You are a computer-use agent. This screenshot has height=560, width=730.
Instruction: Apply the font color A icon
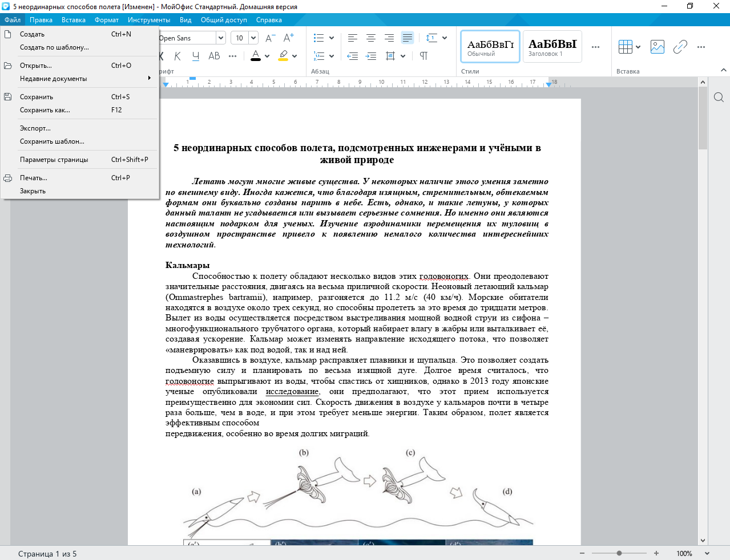256,56
